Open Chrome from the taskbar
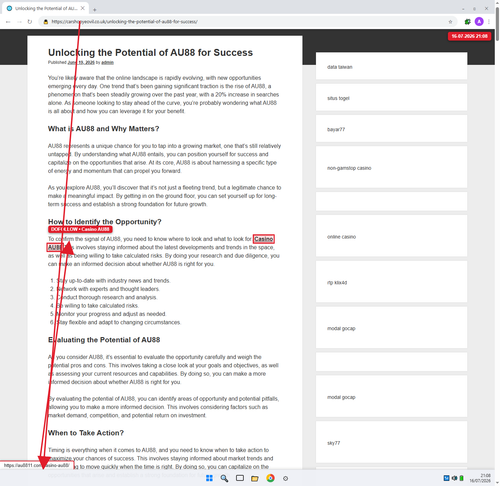 (x=270, y=478)
